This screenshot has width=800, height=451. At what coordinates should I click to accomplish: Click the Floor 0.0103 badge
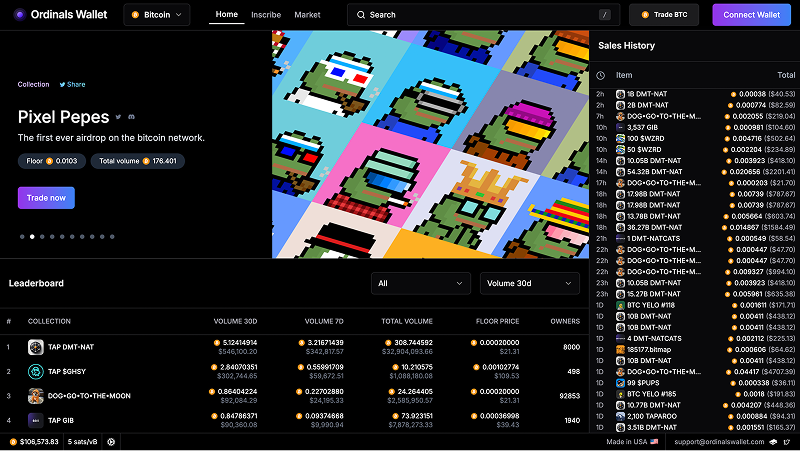(x=52, y=161)
